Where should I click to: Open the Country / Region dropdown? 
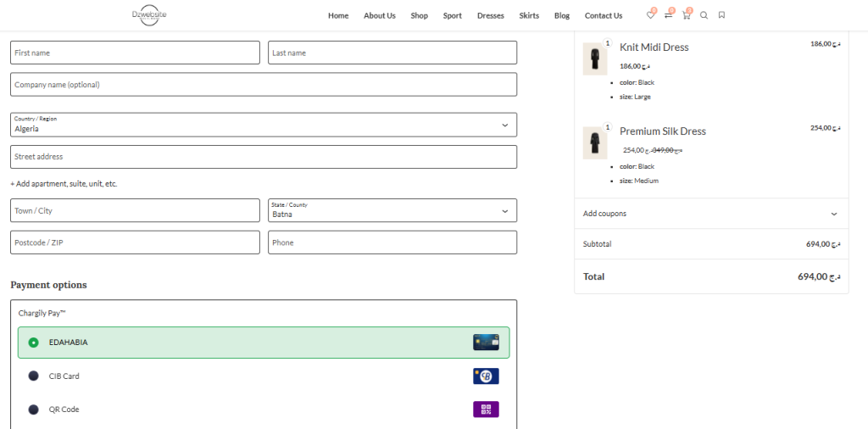(x=264, y=125)
